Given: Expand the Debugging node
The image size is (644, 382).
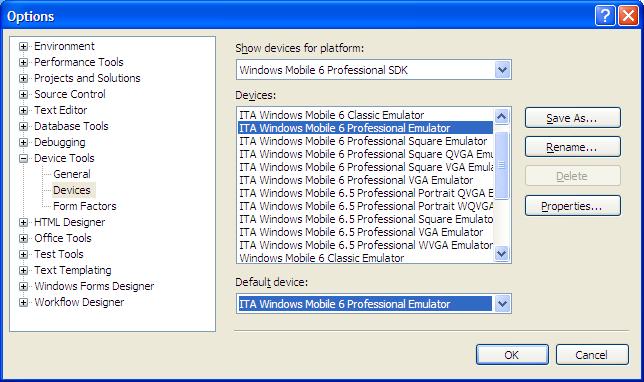Looking at the screenshot, I should pyautogui.click(x=23, y=143).
